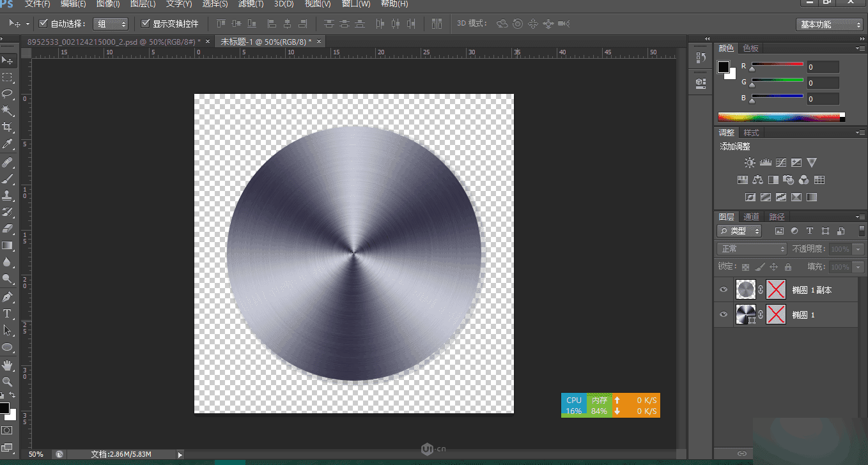Uncheck the 显示变换控件 checkbox
Image resolution: width=868 pixels, height=465 pixels.
[145, 24]
